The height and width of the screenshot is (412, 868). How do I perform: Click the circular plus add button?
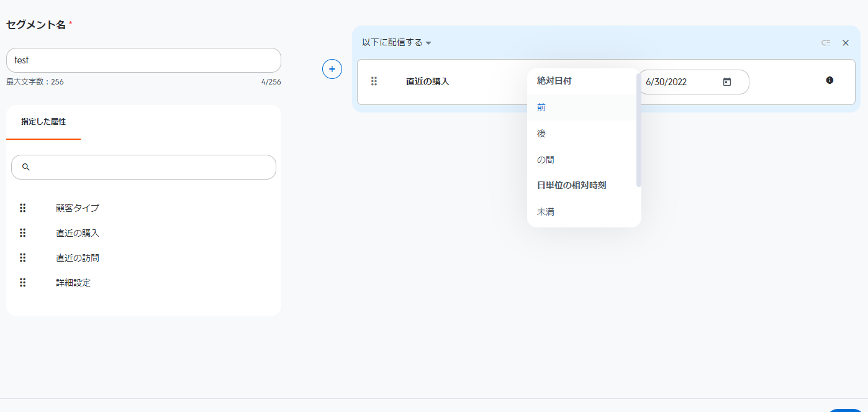pyautogui.click(x=332, y=69)
